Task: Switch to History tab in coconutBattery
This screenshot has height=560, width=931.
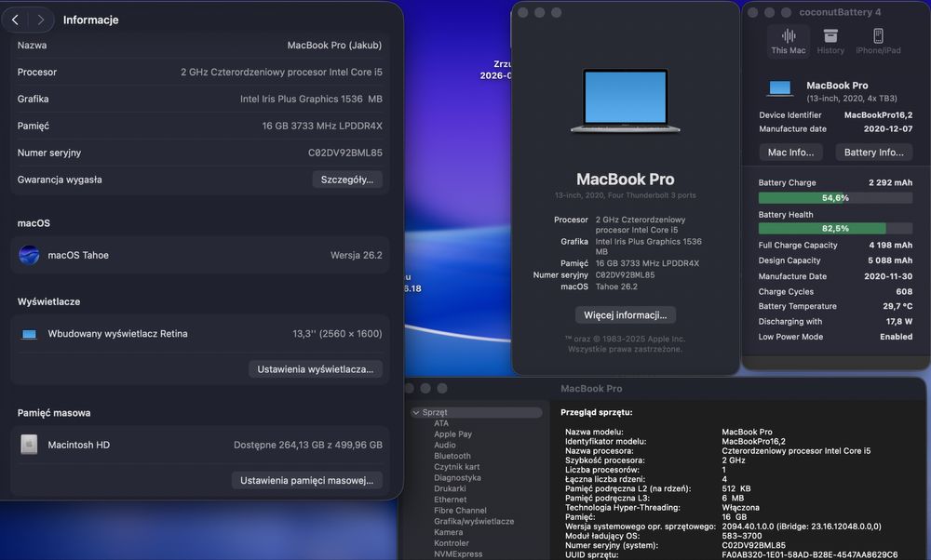Action: tap(830, 42)
